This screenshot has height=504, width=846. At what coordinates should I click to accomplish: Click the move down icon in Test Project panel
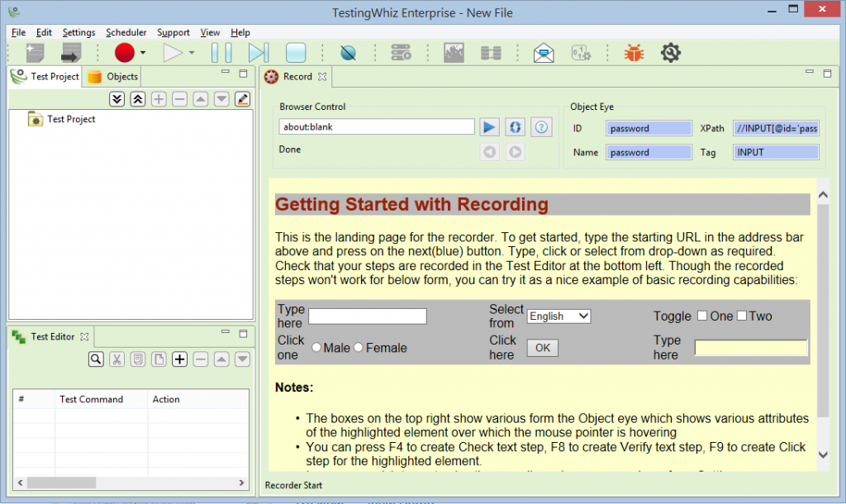[x=221, y=99]
